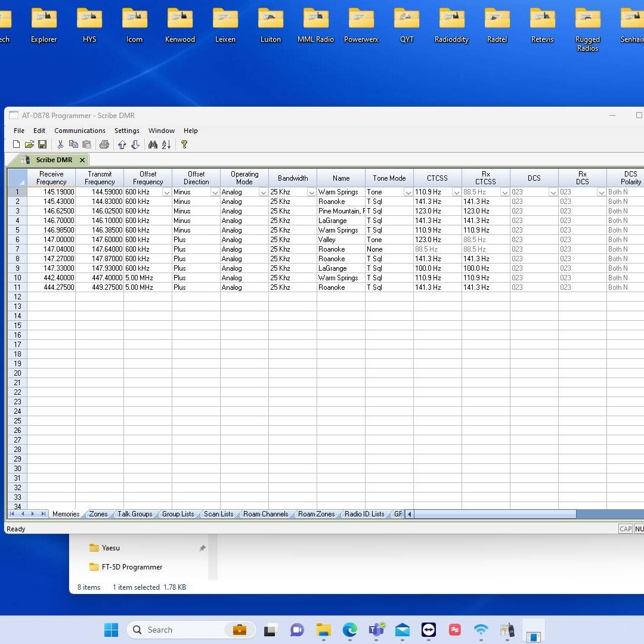Open the Kenwood desktop folder
The height and width of the screenshot is (644, 644).
(180, 26)
